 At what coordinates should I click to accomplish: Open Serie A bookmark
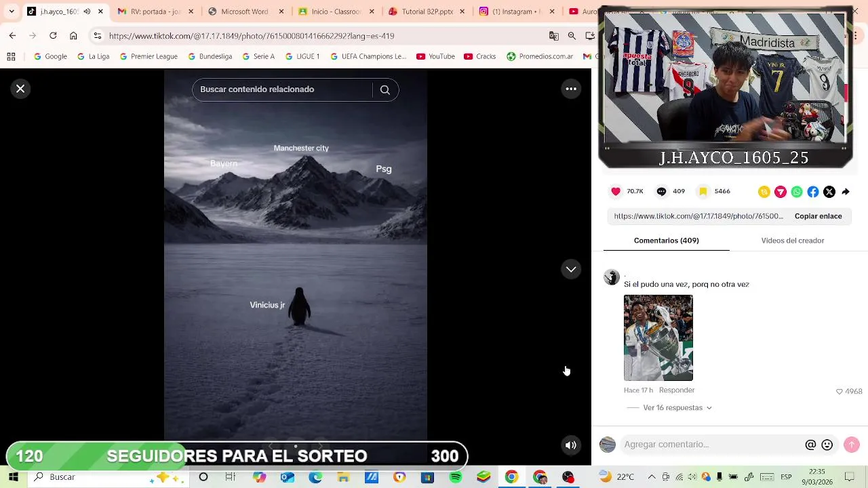(x=258, y=56)
